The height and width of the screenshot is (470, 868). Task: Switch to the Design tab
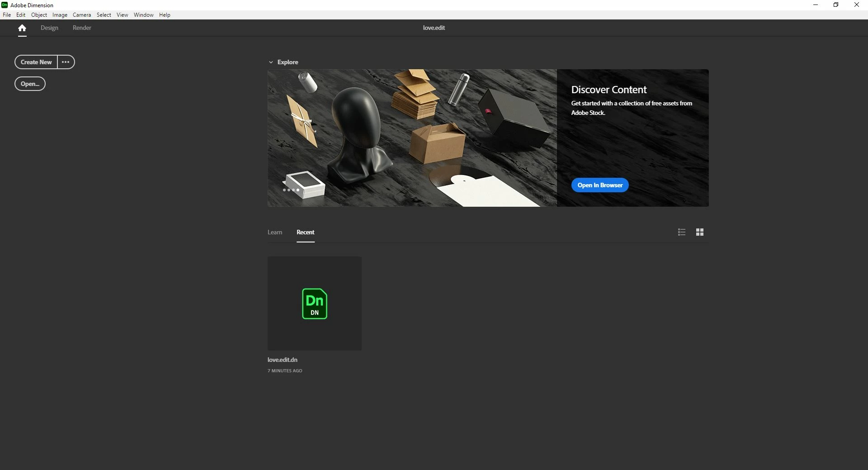(49, 28)
